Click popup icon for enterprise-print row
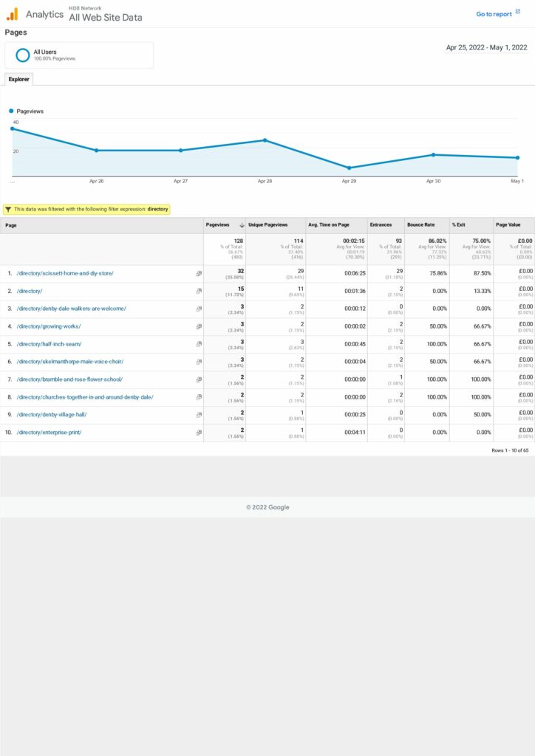Screen dimensions: 535x756 coord(199,433)
